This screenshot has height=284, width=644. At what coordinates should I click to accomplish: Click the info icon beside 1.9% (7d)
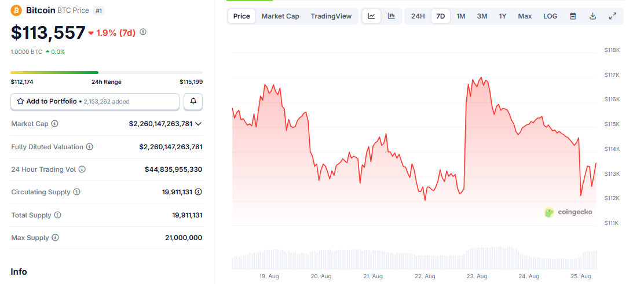coord(143,32)
